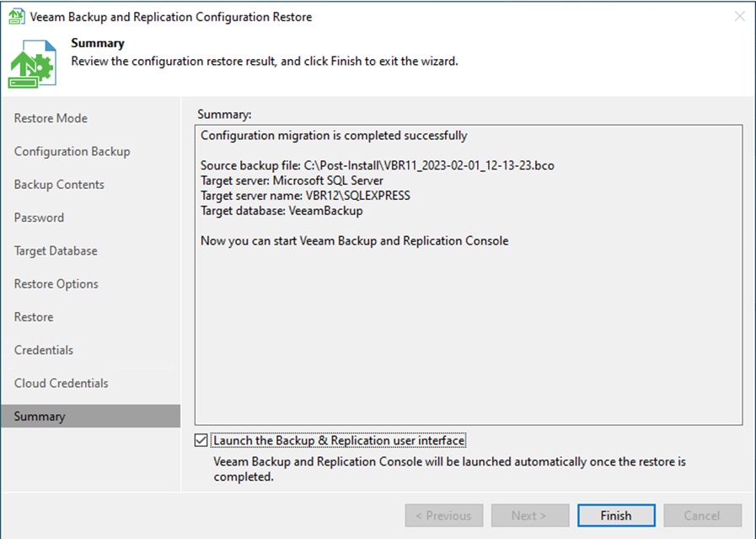The image size is (756, 539).
Task: Click the Cancel button
Action: tap(703, 515)
